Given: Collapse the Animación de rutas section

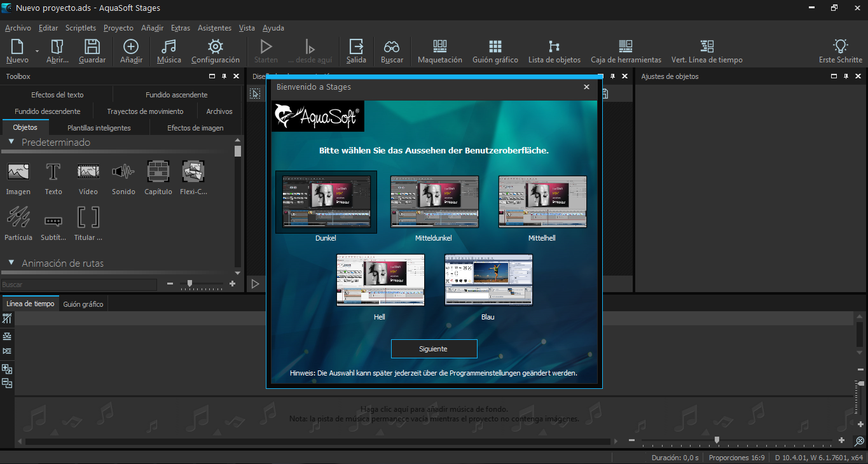Looking at the screenshot, I should (11, 263).
